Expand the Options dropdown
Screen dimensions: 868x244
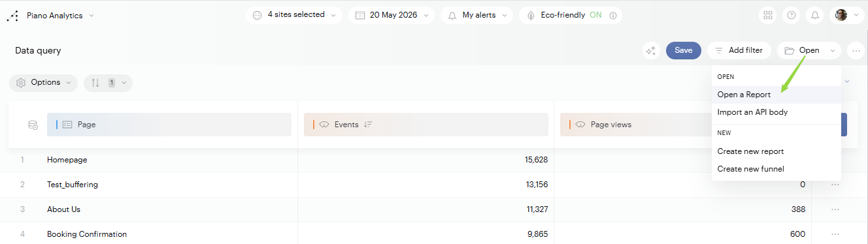43,83
